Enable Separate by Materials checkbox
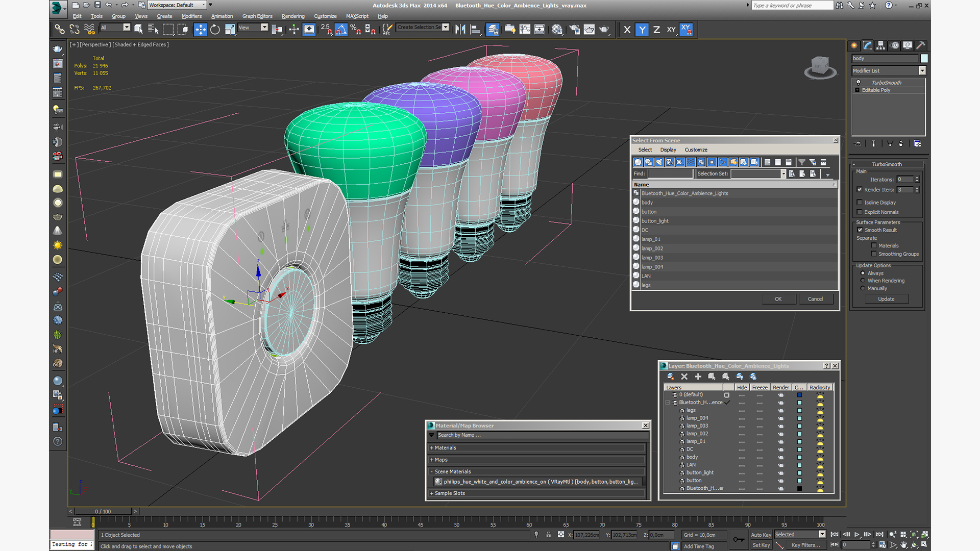This screenshot has width=980, height=551. (x=874, y=245)
